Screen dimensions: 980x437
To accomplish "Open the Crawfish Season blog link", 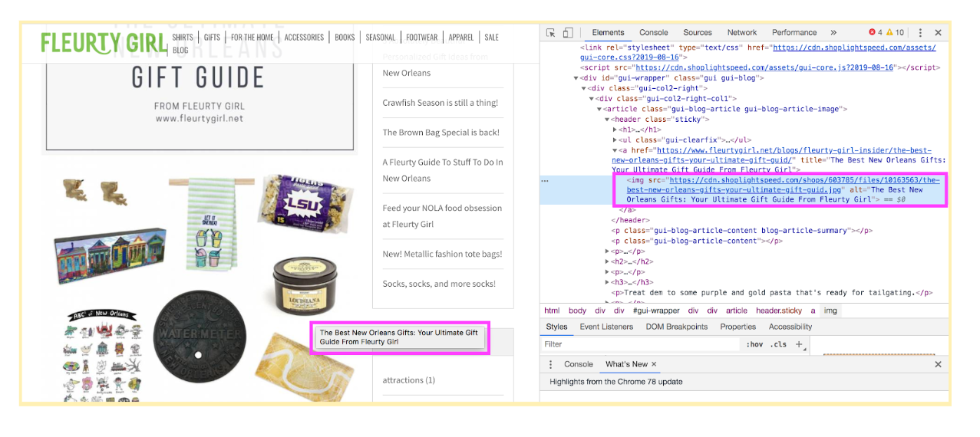I will point(441,103).
